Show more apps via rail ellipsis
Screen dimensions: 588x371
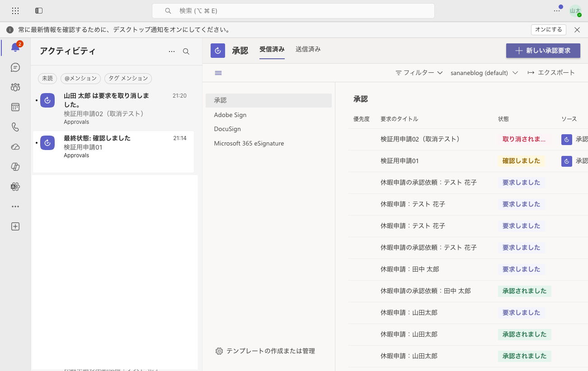pyautogui.click(x=15, y=207)
